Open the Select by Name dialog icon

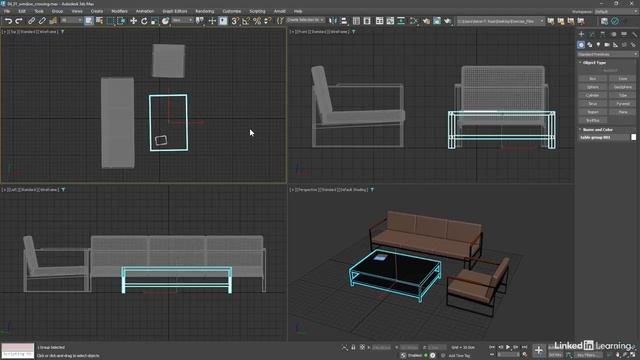(99, 20)
